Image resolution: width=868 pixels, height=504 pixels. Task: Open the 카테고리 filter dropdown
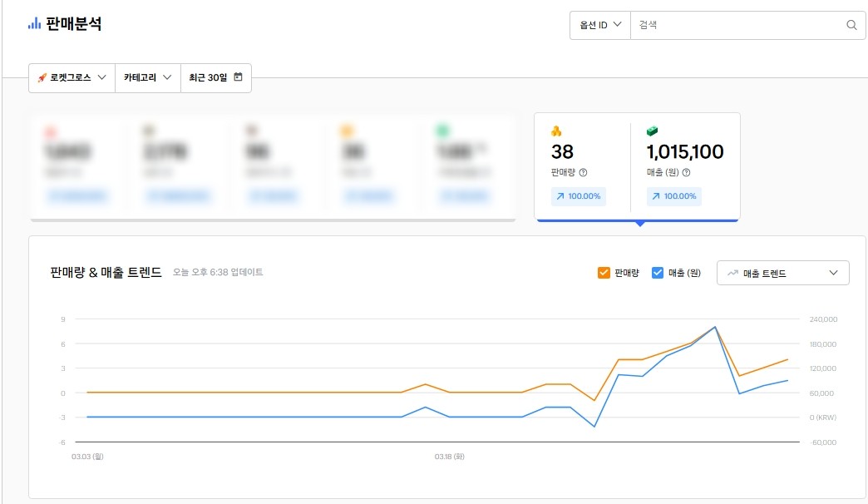pyautogui.click(x=148, y=77)
